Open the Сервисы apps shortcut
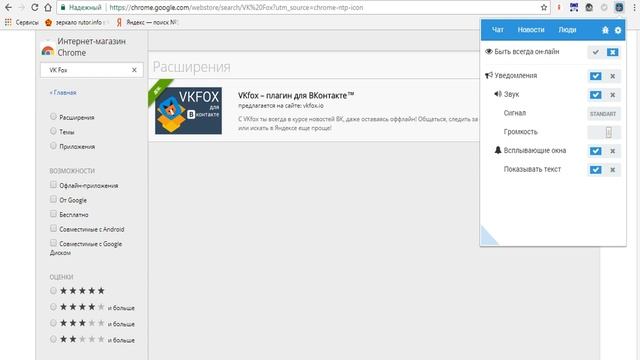The width and height of the screenshot is (640, 360). click(21, 22)
